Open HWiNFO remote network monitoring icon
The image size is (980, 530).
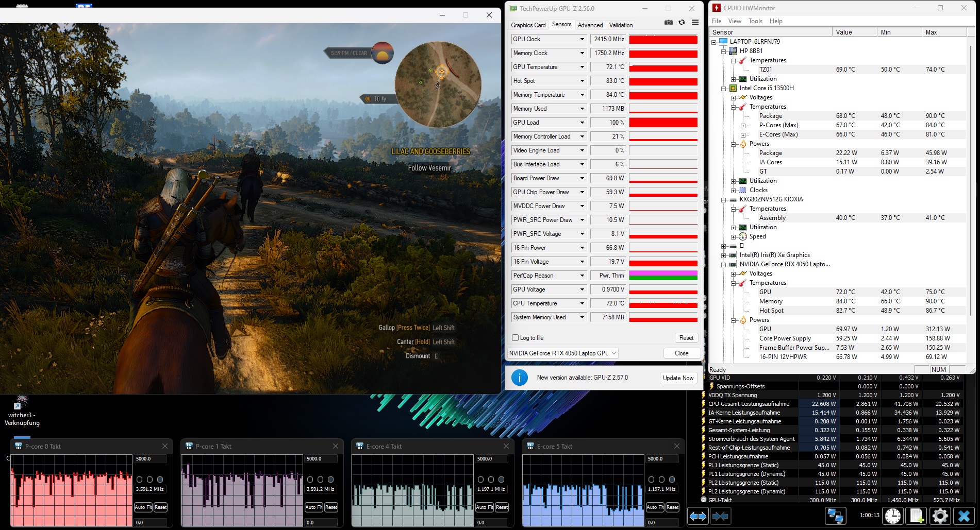click(x=835, y=516)
